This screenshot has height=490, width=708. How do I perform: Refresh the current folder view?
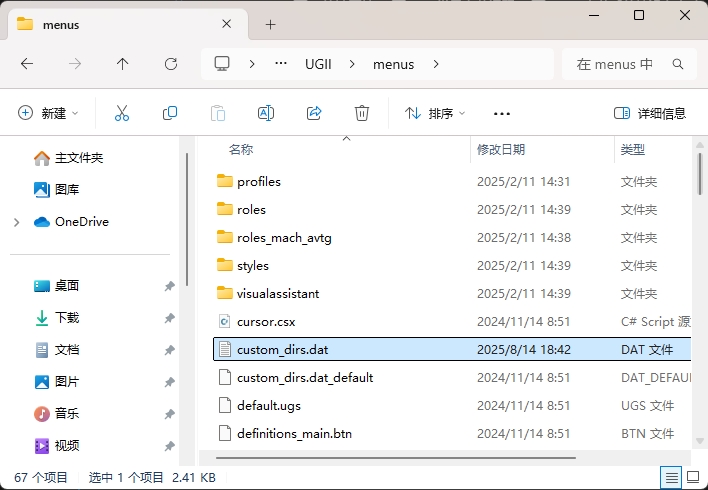click(171, 64)
